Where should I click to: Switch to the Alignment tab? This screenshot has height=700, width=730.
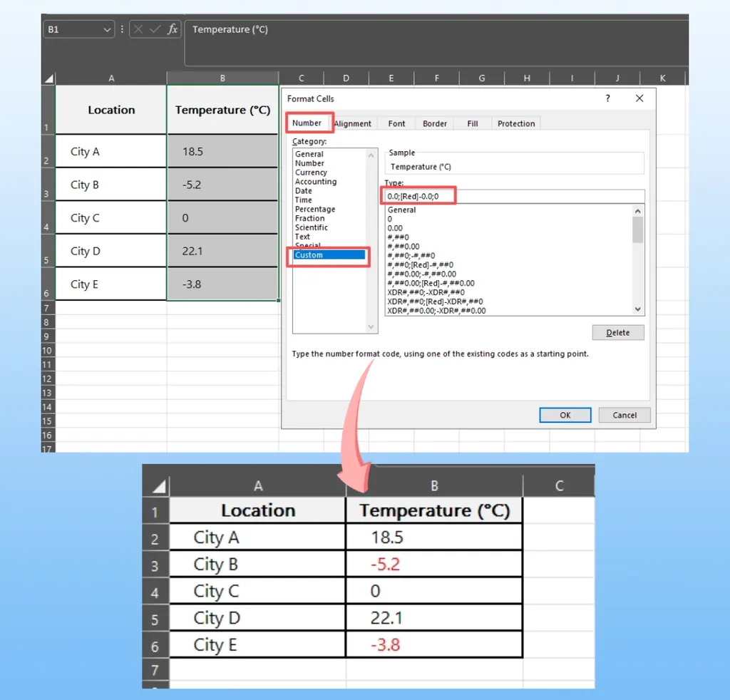[353, 123]
